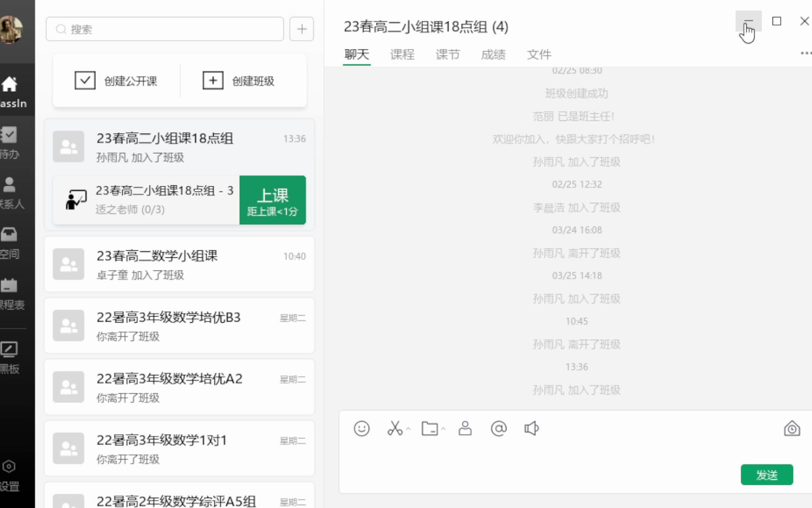The image size is (812, 508).
Task: Switch to the 成绩 grades tab
Action: 493,55
